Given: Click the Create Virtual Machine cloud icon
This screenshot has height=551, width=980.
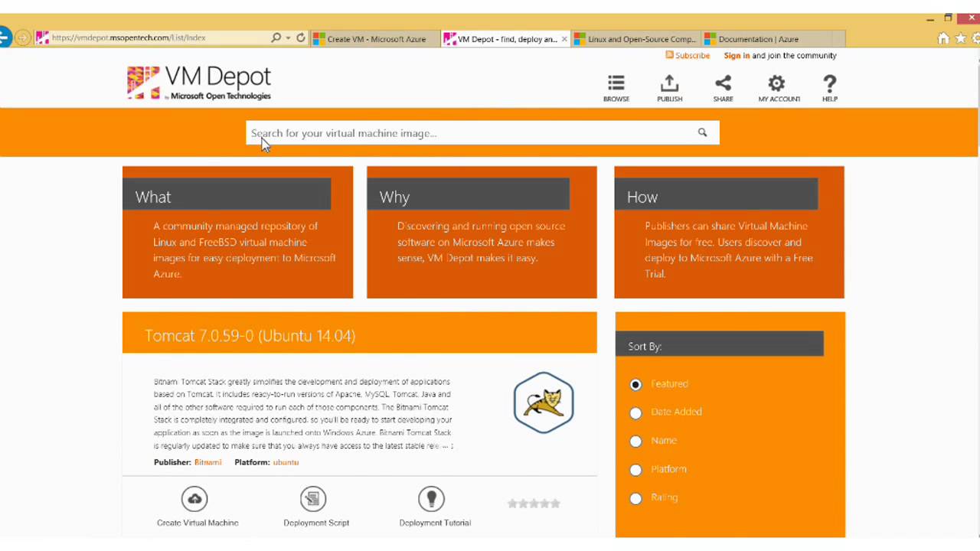Looking at the screenshot, I should [x=194, y=499].
